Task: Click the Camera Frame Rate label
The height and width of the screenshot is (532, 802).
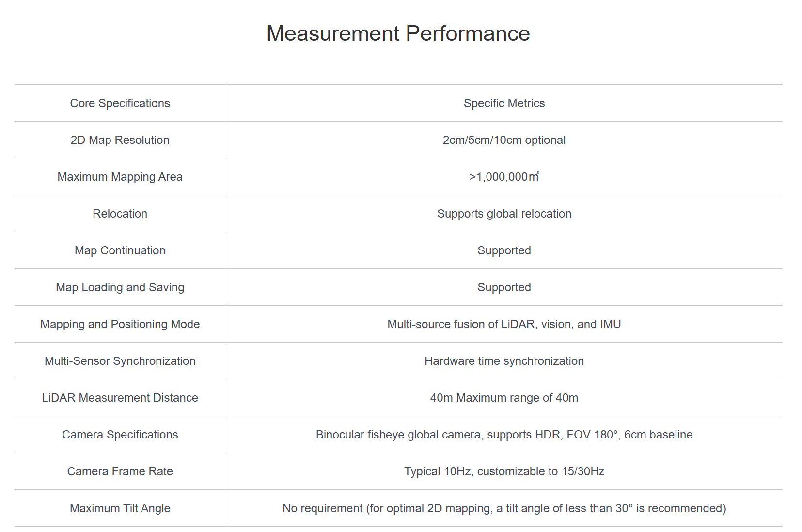Action: tap(120, 471)
